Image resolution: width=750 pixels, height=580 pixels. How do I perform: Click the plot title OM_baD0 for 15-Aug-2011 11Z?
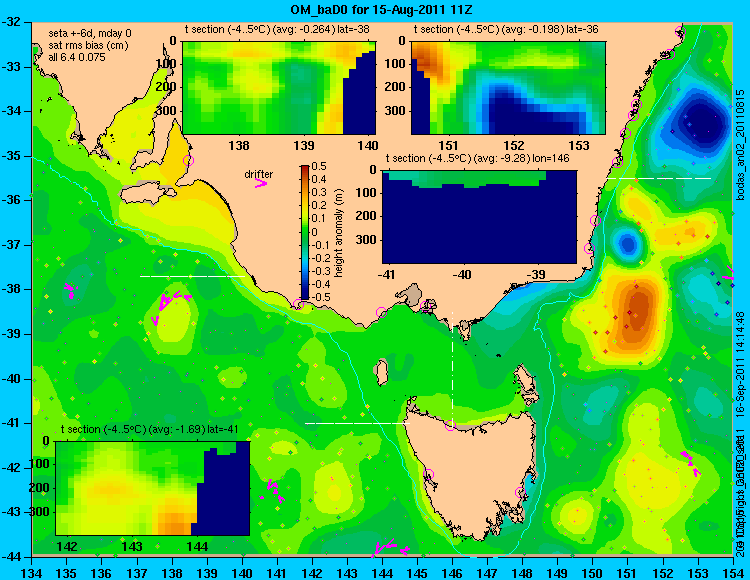[x=381, y=9]
